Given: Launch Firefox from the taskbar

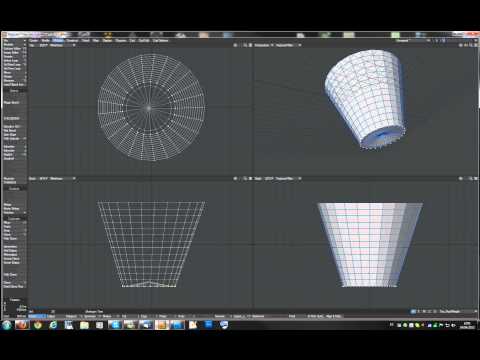Looking at the screenshot, I should click(x=22, y=325).
